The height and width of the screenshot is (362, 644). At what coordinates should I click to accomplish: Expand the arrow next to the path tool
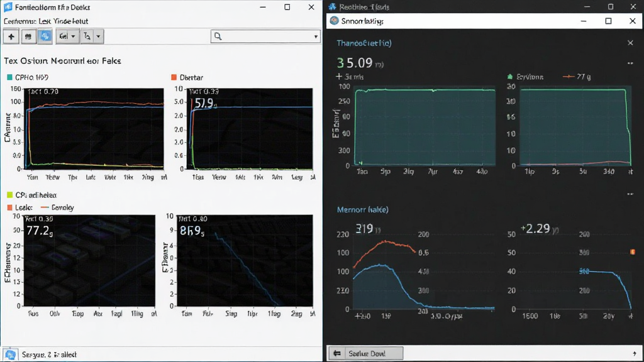point(98,36)
